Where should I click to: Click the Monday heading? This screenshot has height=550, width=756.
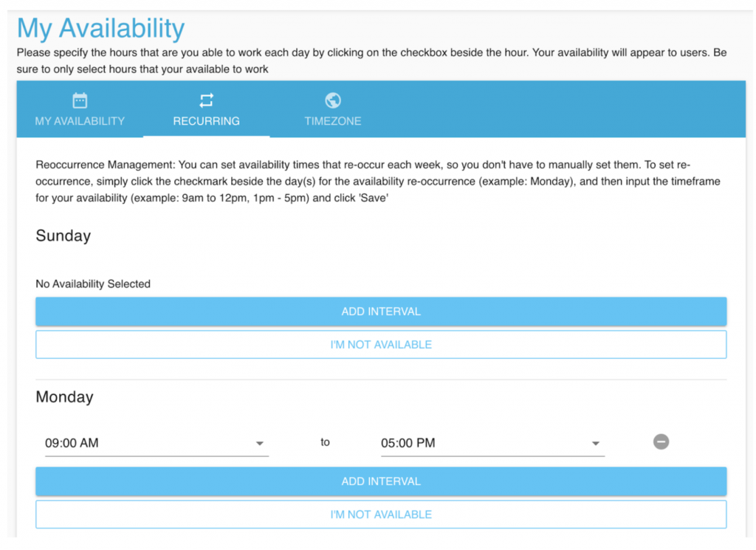point(65,396)
